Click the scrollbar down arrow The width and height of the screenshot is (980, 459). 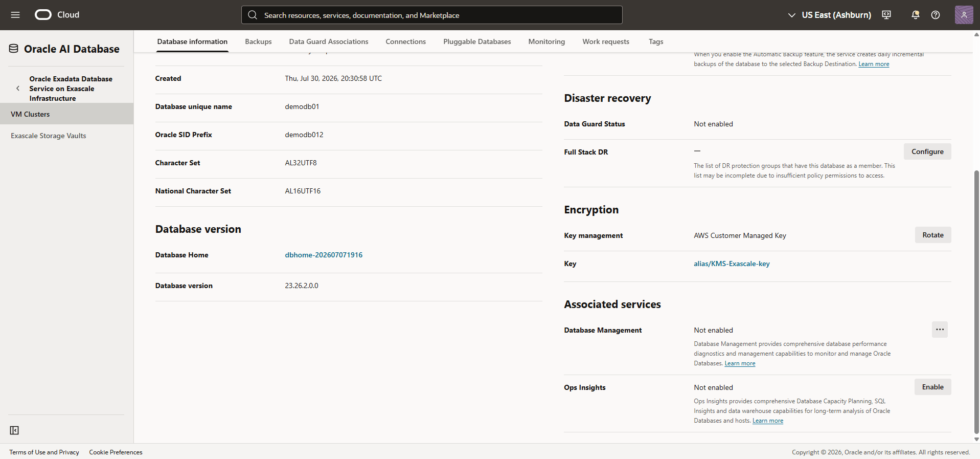point(976,439)
